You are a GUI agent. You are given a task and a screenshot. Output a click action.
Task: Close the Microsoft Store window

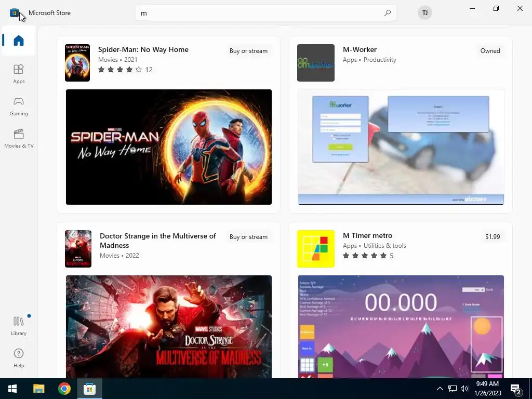[x=520, y=8]
